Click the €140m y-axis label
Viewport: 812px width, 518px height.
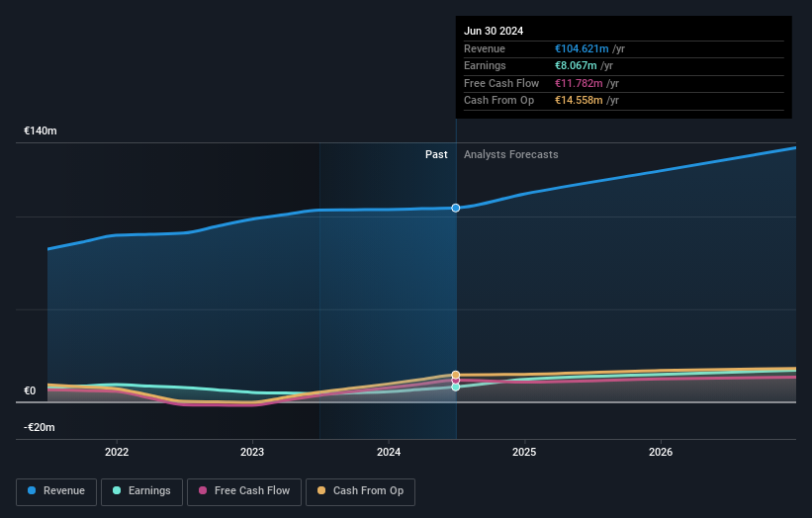click(41, 130)
